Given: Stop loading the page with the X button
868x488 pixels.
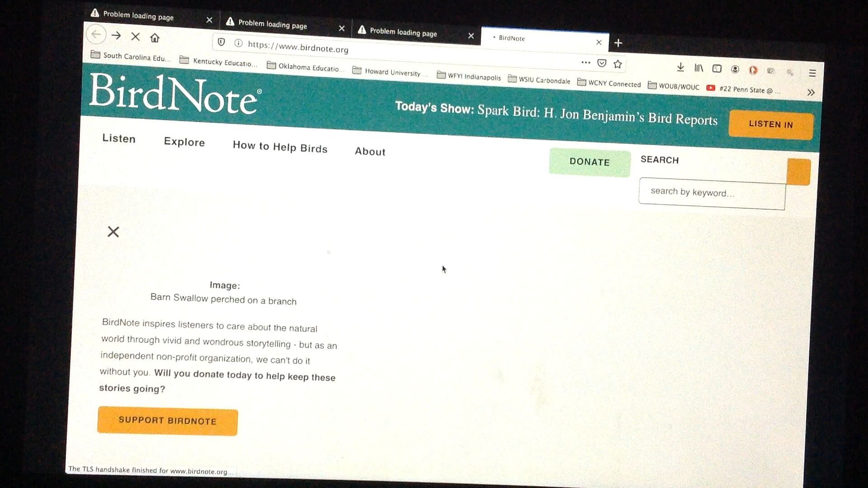Looking at the screenshot, I should pos(135,37).
